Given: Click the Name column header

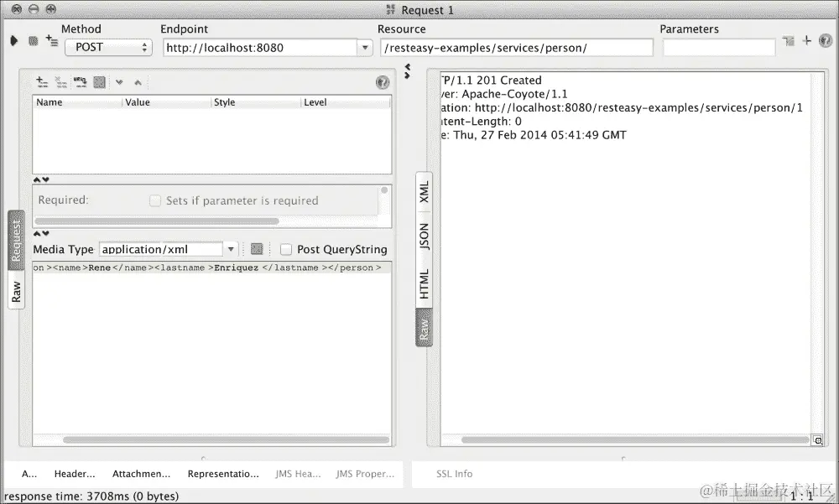Looking at the screenshot, I should click(x=77, y=102).
